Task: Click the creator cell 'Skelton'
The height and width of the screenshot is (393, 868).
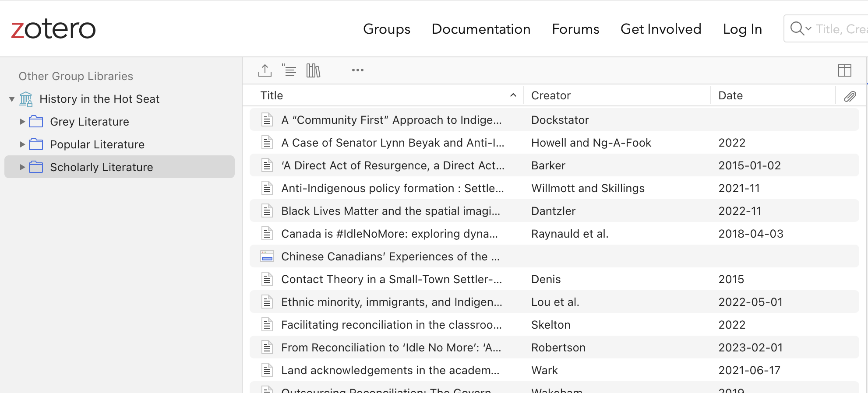Action: pyautogui.click(x=550, y=325)
